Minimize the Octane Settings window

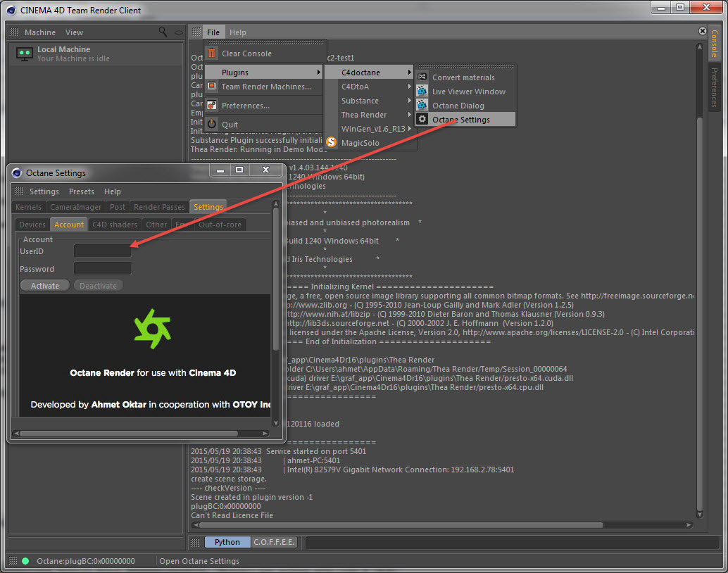[220, 170]
